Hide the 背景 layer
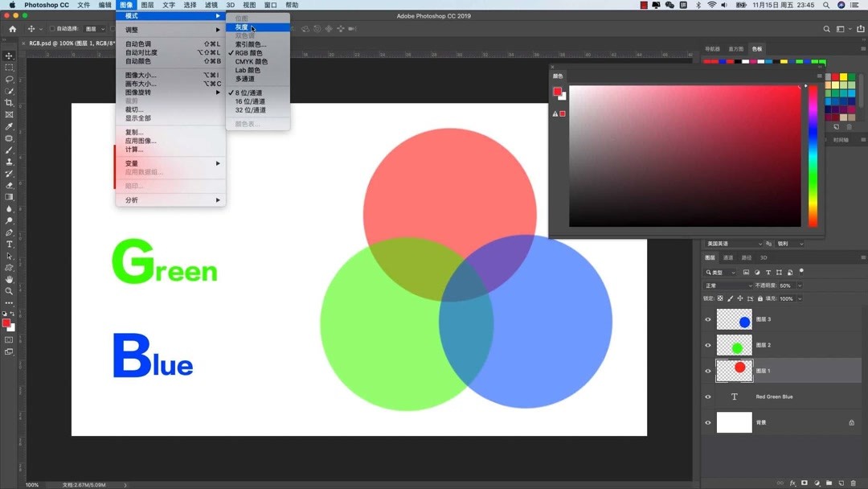The height and width of the screenshot is (489, 868). 708,421
